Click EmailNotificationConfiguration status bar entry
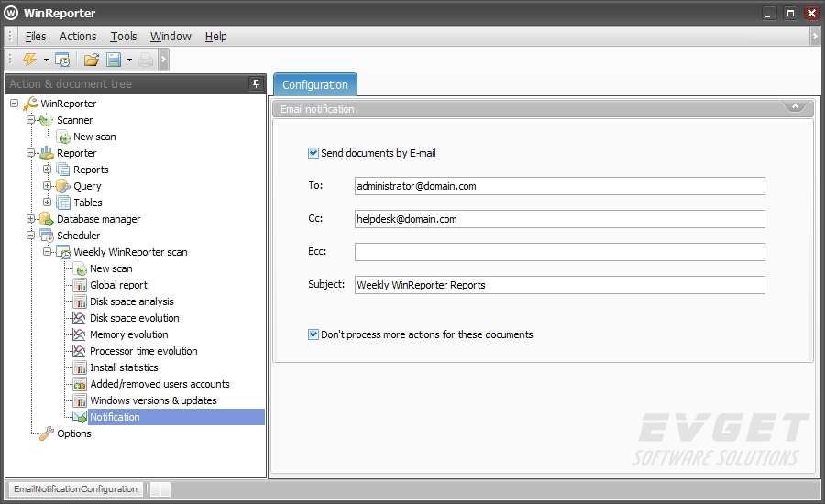 coord(75,489)
